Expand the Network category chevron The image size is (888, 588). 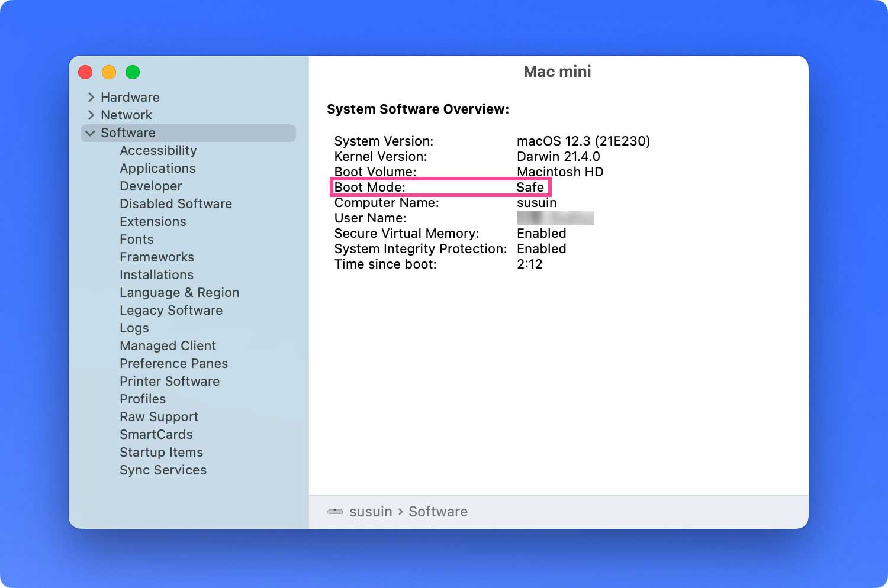[x=91, y=115]
